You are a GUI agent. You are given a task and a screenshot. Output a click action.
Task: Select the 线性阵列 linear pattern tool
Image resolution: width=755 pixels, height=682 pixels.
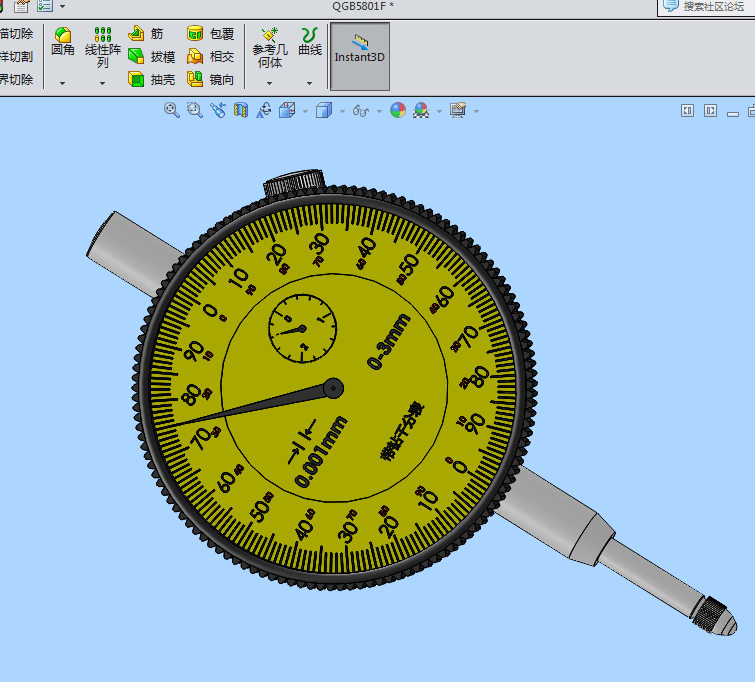[103, 47]
